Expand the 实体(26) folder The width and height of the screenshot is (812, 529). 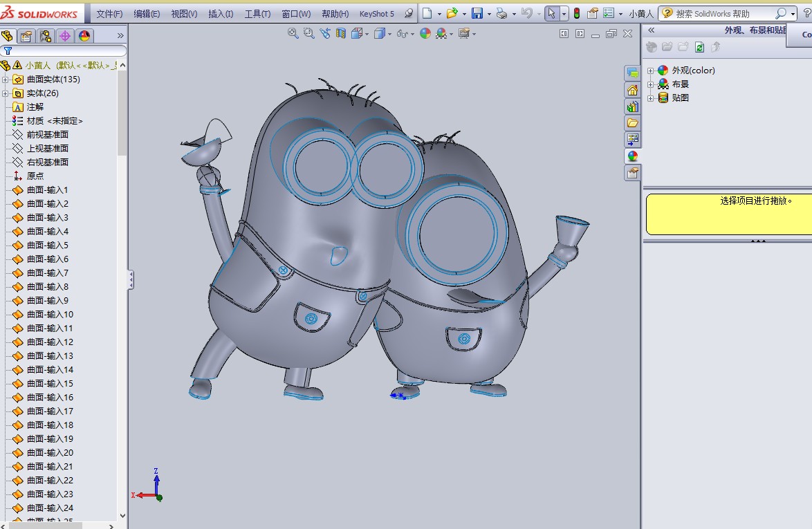[5, 93]
